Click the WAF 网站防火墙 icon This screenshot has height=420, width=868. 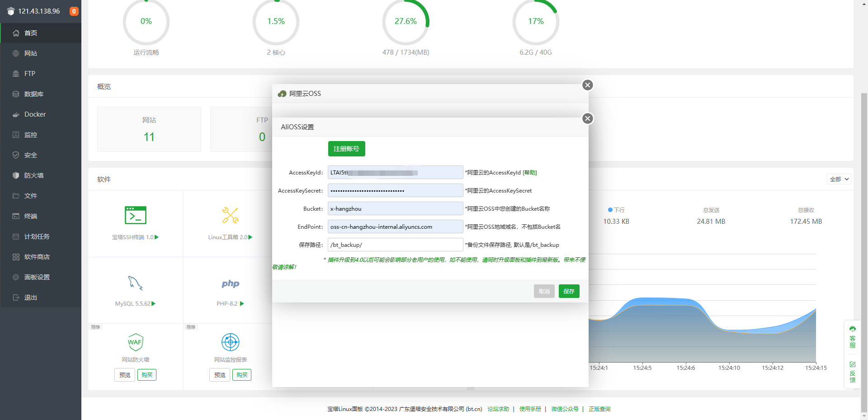click(136, 342)
